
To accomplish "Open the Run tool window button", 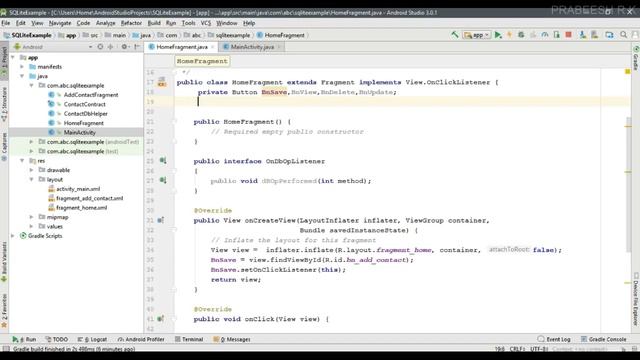I will [24, 339].
